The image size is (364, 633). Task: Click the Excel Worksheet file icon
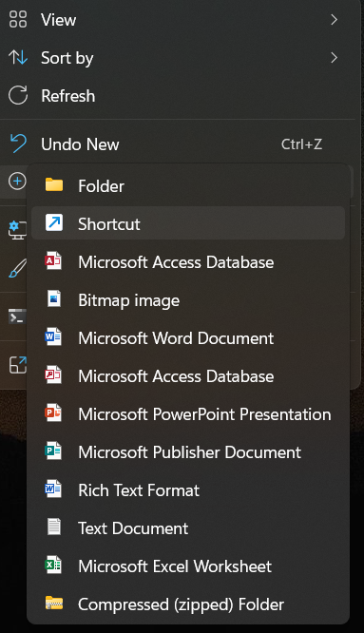coord(53,566)
